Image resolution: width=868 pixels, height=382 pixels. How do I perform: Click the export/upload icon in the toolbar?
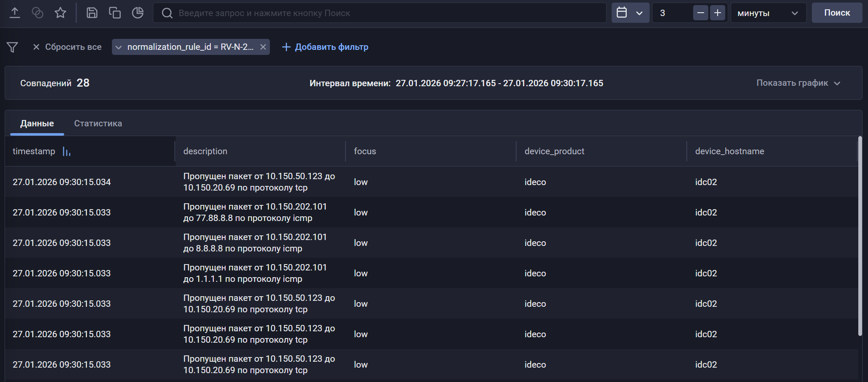(16, 13)
